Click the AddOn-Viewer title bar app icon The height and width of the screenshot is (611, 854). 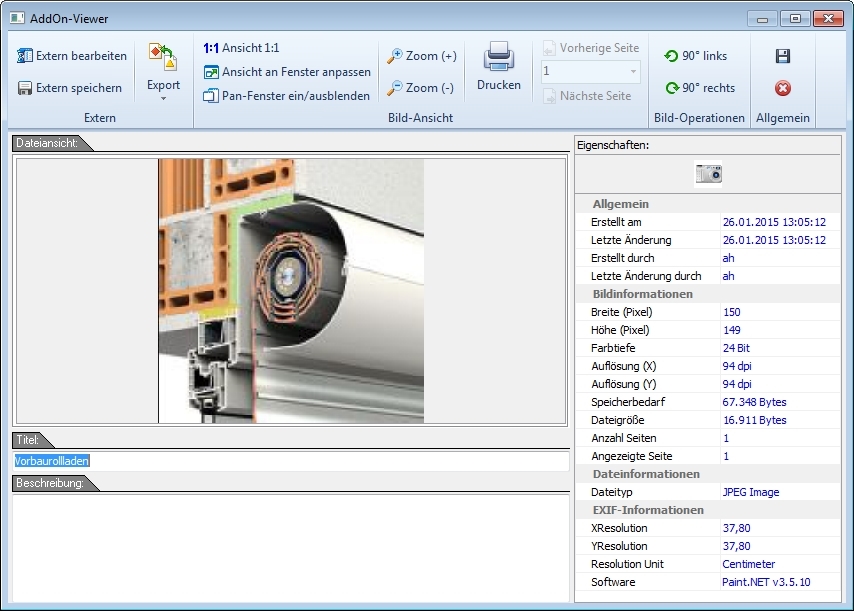[x=17, y=18]
